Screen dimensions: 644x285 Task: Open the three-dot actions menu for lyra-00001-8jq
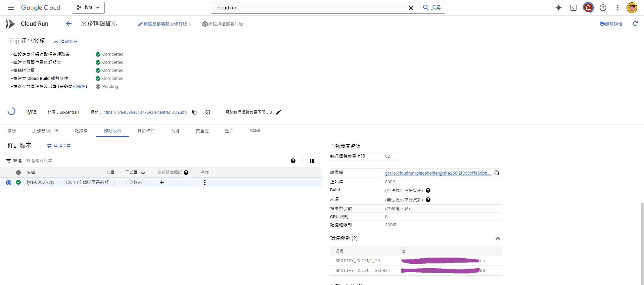point(205,183)
